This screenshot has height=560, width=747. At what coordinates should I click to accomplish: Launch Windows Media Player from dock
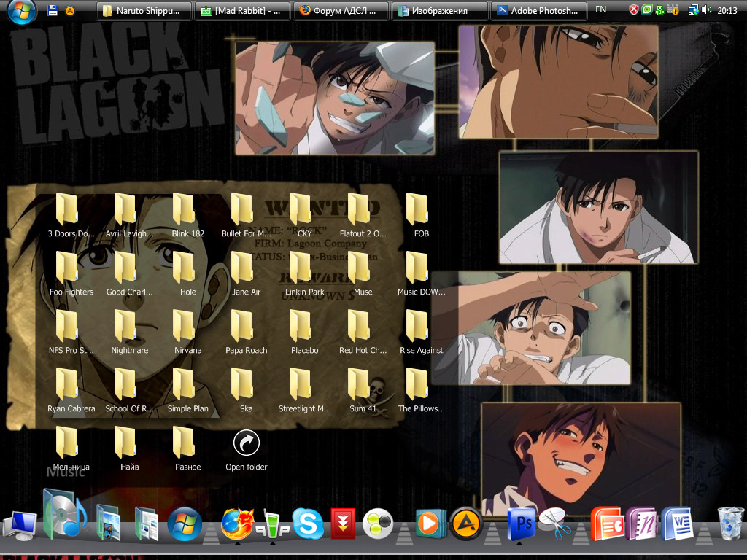point(430,524)
